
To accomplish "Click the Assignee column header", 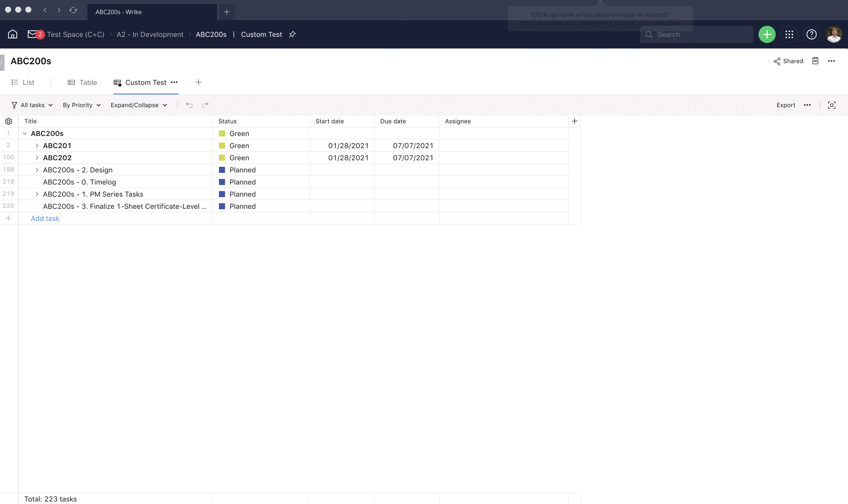I will [504, 121].
